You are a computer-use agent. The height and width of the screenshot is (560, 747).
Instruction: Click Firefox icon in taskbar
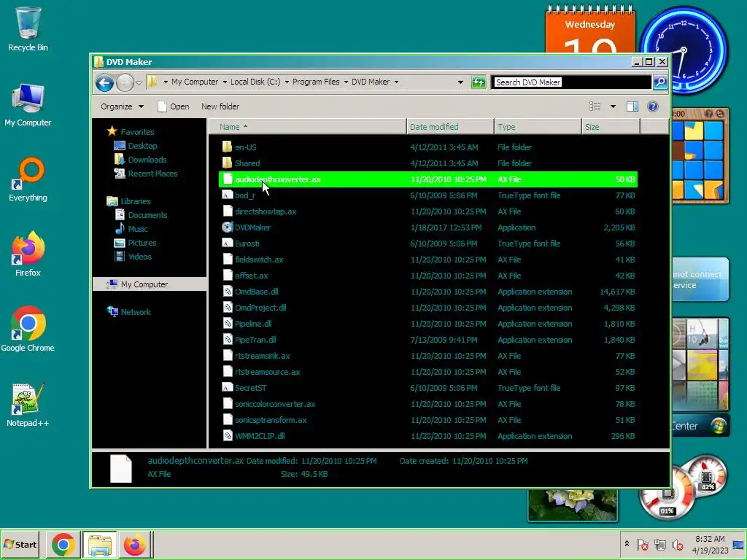point(135,545)
